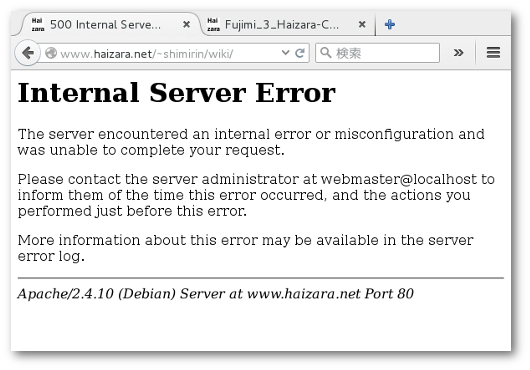Focus the 検索 search field
Image resolution: width=530 pixels, height=370 pixels.
click(377, 53)
